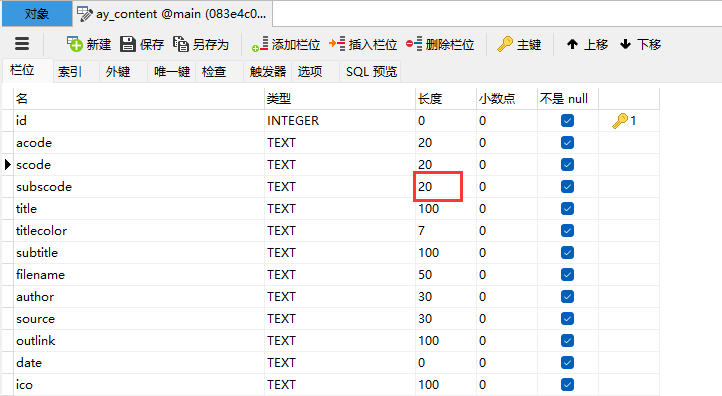Switch to the 对象 objects tab
This screenshot has width=722, height=396.
[x=37, y=14]
